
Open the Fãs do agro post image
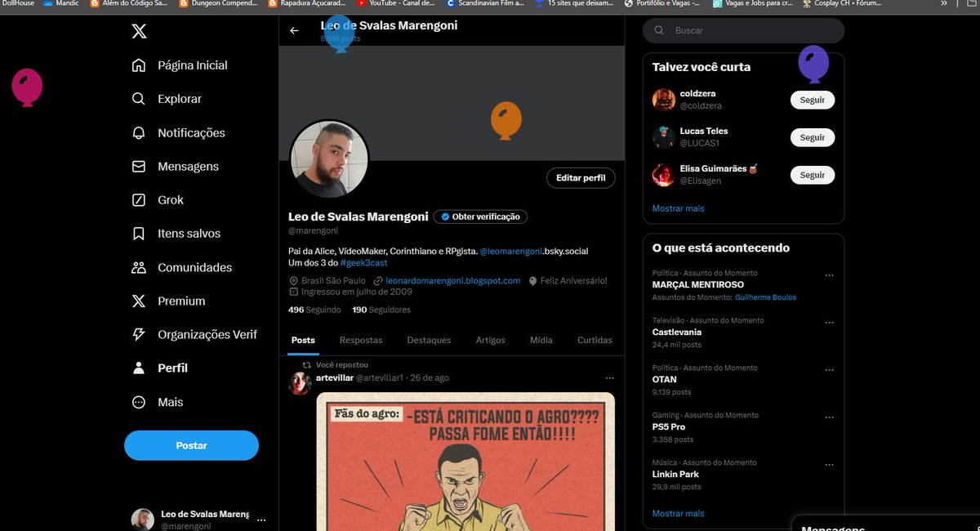[465, 462]
